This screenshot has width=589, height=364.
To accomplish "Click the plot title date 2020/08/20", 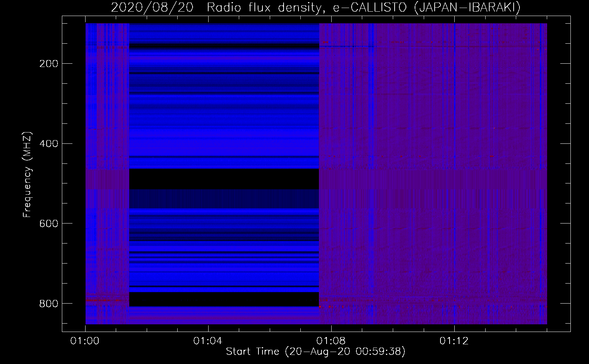I will [152, 8].
